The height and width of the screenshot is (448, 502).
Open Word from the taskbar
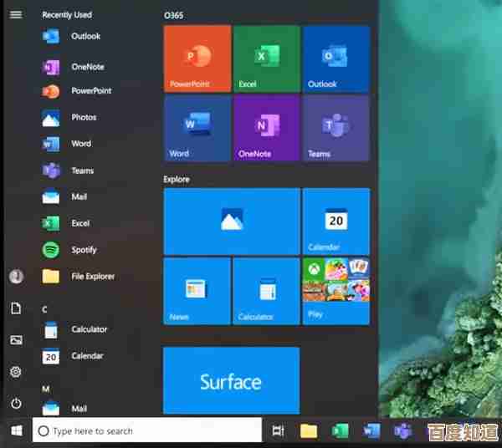click(x=371, y=431)
